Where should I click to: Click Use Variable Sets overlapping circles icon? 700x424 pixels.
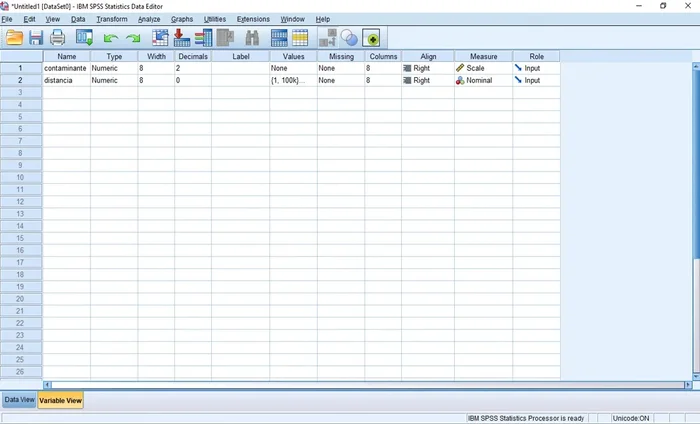coord(349,38)
